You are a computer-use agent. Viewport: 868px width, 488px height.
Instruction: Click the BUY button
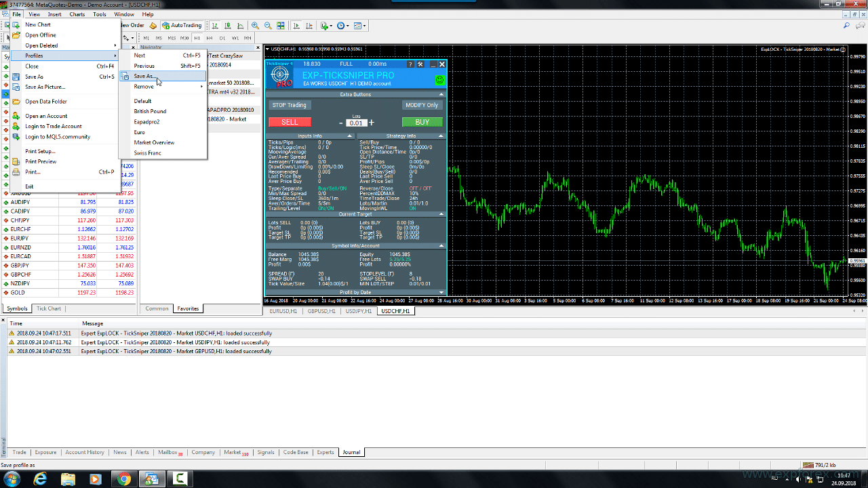coord(422,122)
